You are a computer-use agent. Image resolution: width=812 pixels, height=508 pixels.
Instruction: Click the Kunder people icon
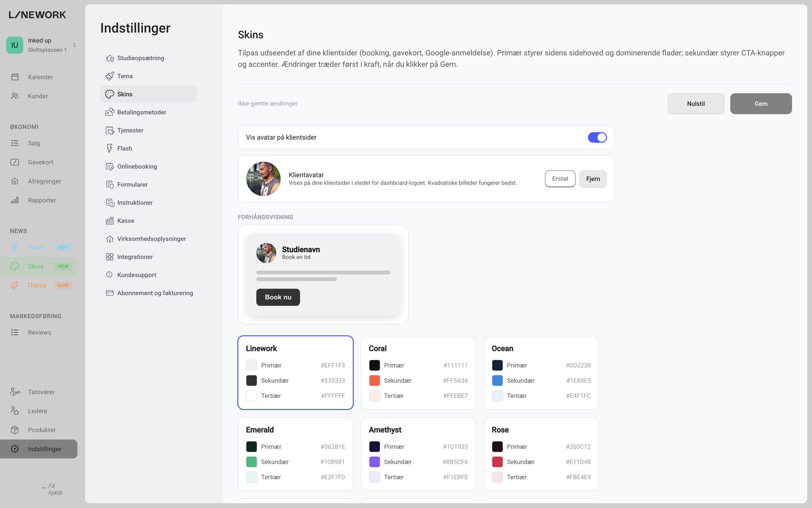pyautogui.click(x=15, y=96)
